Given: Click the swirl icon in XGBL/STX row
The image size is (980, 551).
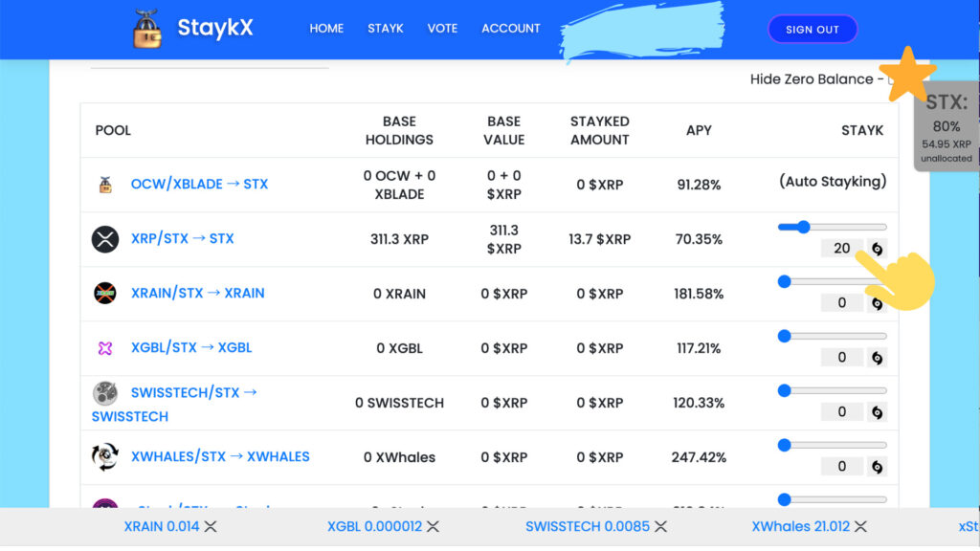Looking at the screenshot, I should point(877,358).
